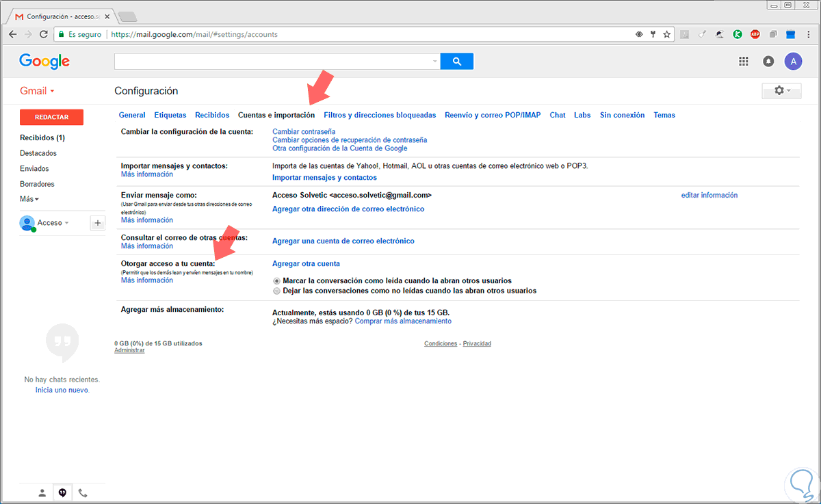Click the Google logo
821x504 pixels.
[44, 62]
